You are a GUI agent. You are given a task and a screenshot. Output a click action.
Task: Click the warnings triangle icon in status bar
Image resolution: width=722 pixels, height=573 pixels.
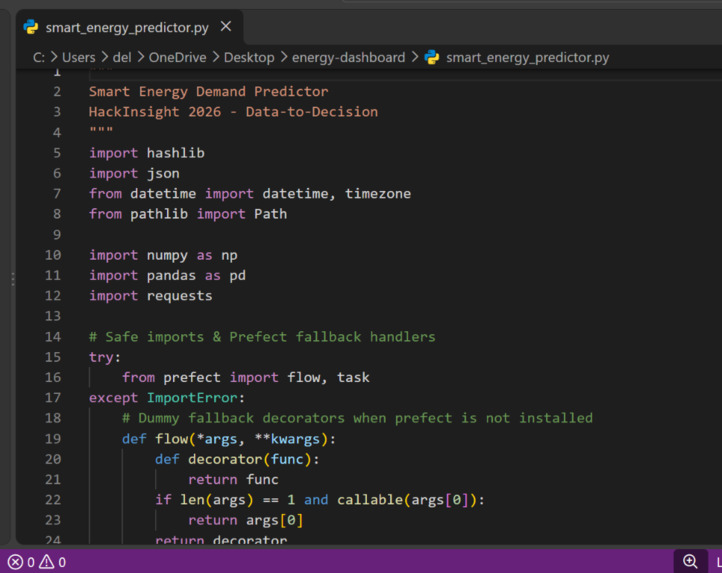[x=47, y=562]
